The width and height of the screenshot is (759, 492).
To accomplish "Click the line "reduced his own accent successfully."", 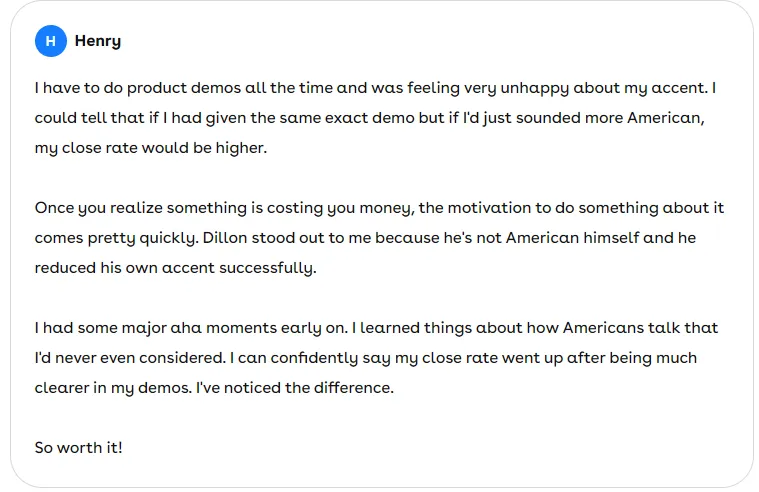I will (175, 268).
